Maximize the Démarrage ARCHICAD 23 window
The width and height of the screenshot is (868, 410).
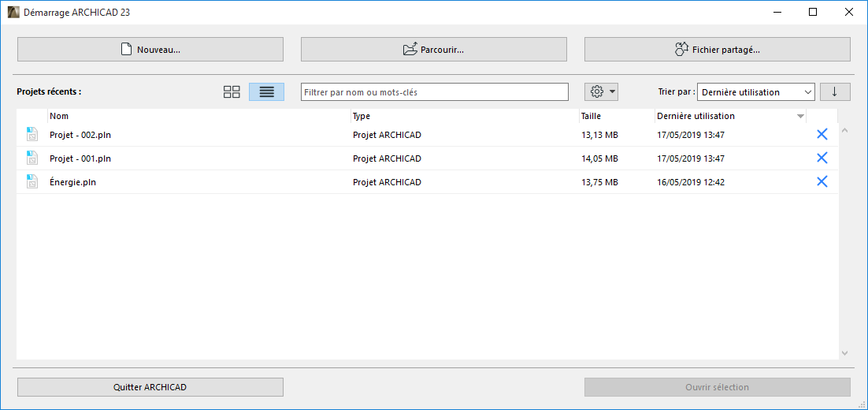pos(813,12)
